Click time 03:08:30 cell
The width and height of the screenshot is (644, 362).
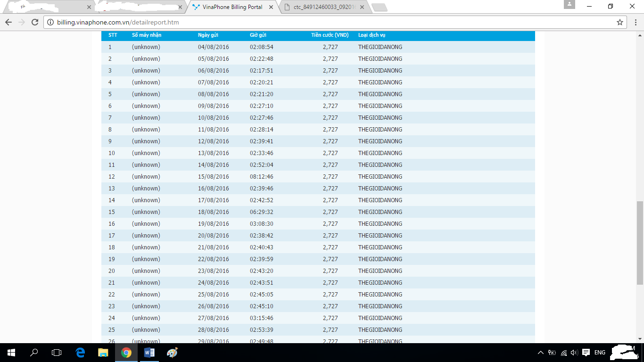point(262,224)
